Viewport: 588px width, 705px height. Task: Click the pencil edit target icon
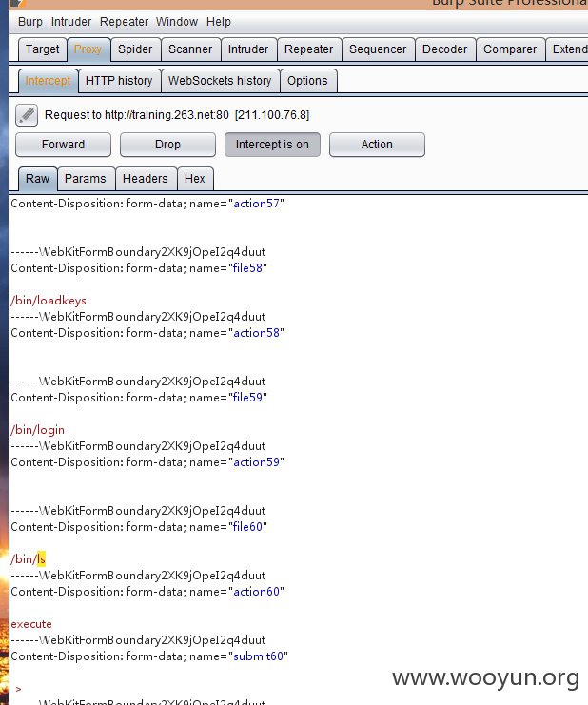27,115
